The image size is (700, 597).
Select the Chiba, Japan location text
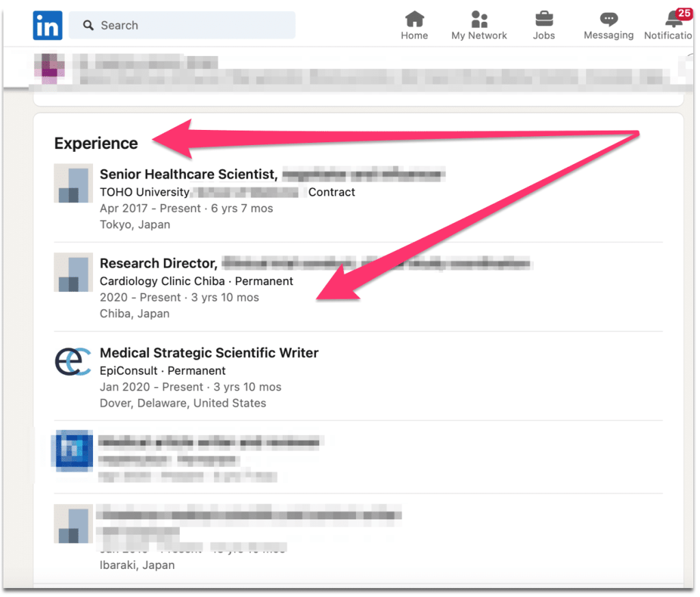[135, 314]
